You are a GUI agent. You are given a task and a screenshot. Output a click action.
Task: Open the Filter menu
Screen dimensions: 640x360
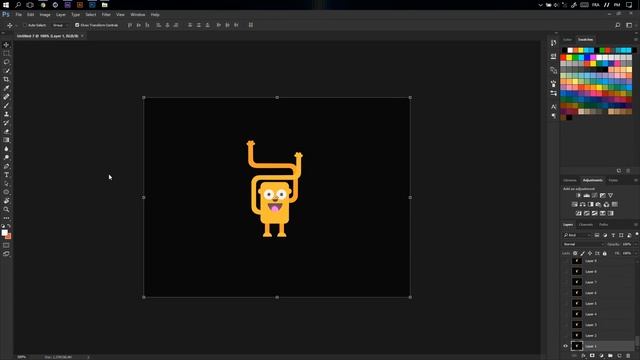click(x=106, y=15)
